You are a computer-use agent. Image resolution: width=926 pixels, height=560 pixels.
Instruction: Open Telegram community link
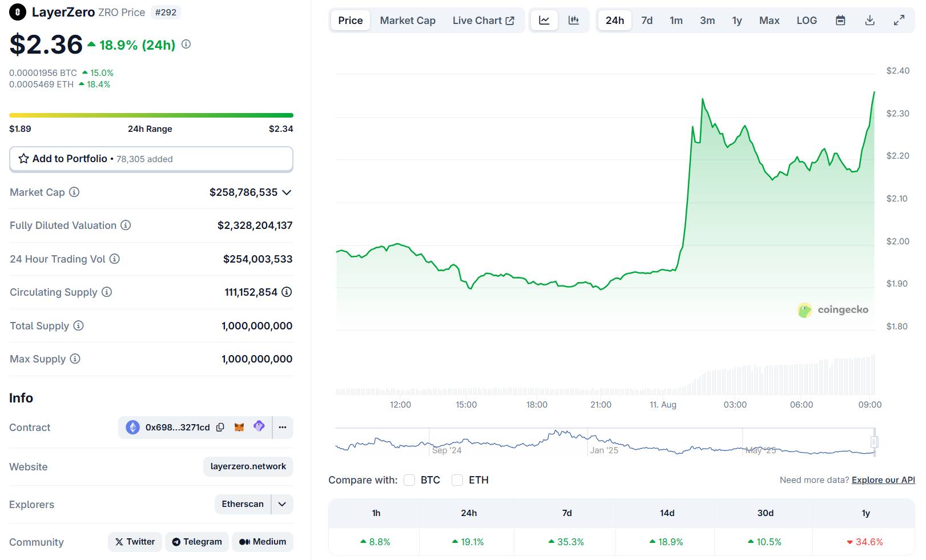(x=197, y=542)
